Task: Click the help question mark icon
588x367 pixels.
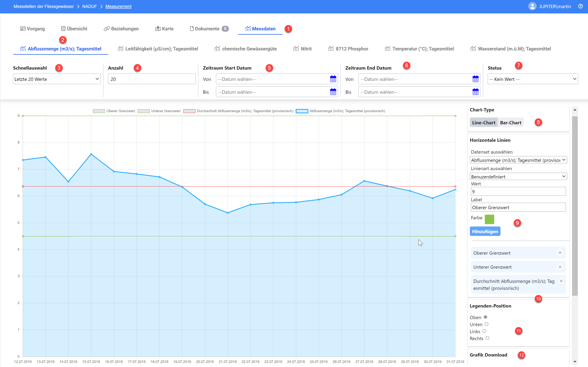Action: coord(580,6)
